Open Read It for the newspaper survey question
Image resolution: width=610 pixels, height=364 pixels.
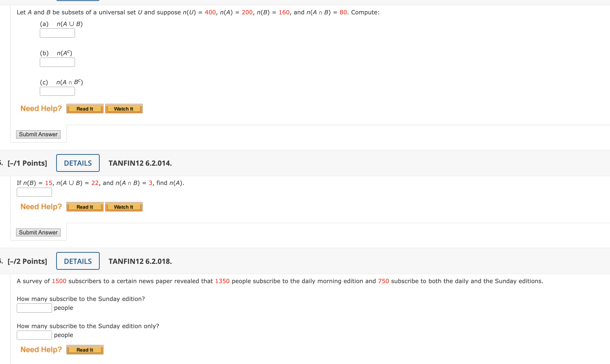[x=85, y=350]
